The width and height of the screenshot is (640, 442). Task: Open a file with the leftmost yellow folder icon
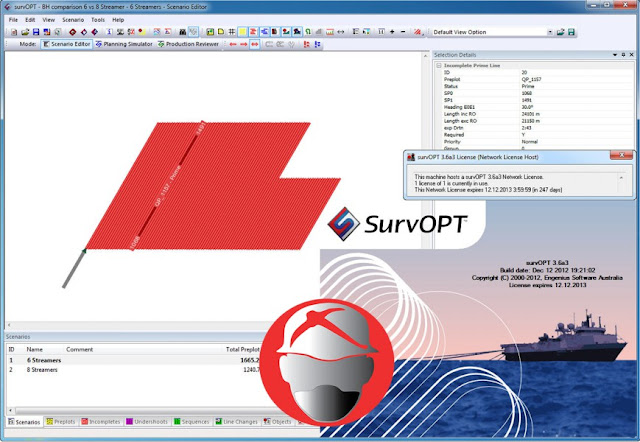[x=25, y=32]
